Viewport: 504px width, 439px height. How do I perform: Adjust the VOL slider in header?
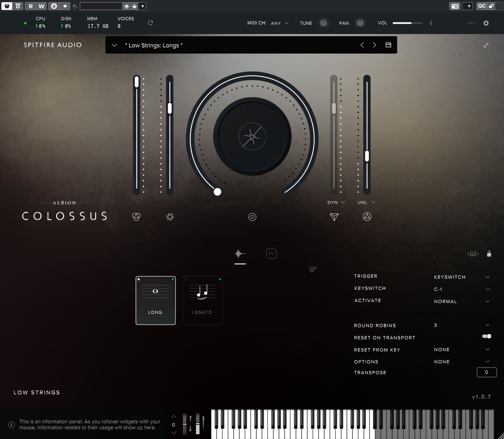(x=407, y=23)
